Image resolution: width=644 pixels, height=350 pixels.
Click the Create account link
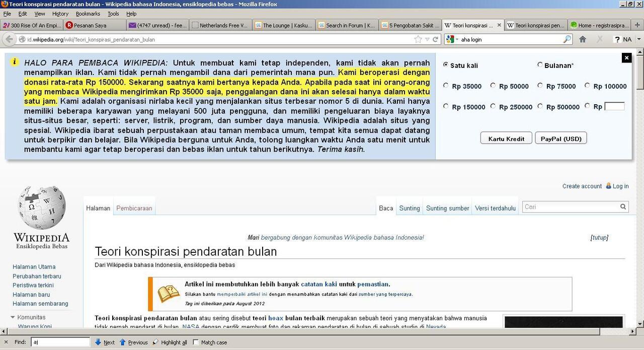point(582,186)
